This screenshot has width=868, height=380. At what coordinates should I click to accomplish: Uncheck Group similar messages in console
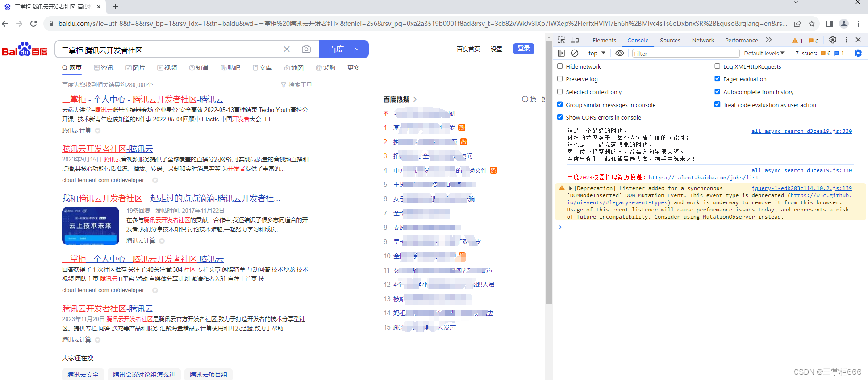point(560,104)
